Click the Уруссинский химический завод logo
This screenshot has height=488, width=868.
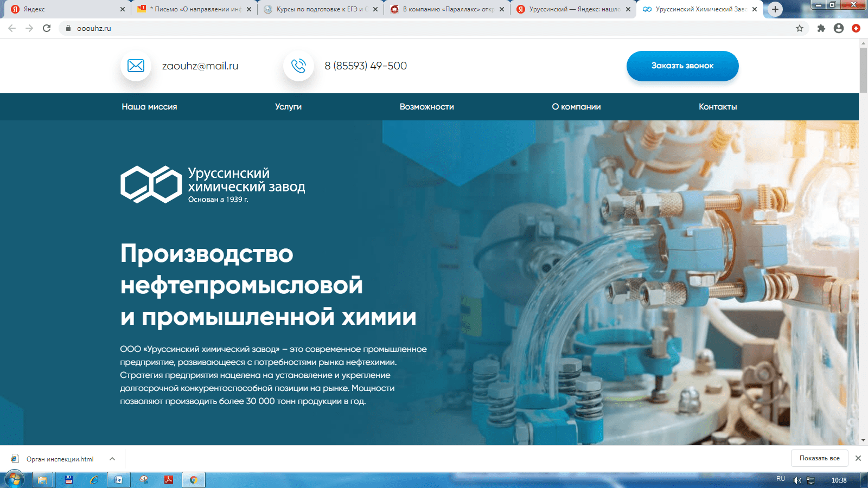pos(212,185)
